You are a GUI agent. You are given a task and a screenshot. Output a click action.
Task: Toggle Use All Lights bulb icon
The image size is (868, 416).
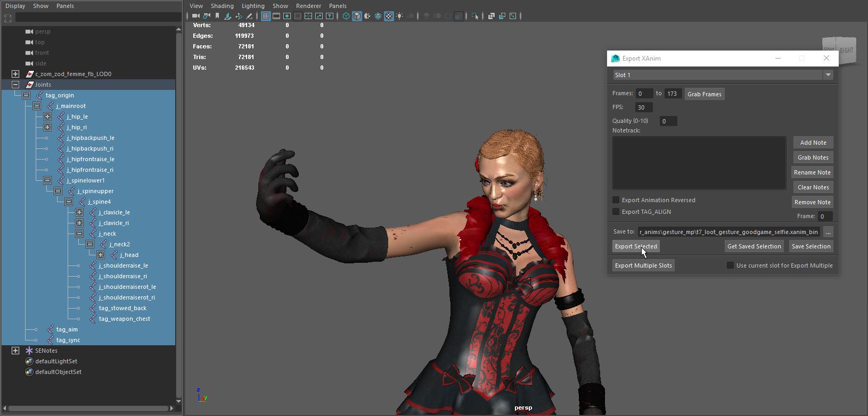[x=399, y=16]
